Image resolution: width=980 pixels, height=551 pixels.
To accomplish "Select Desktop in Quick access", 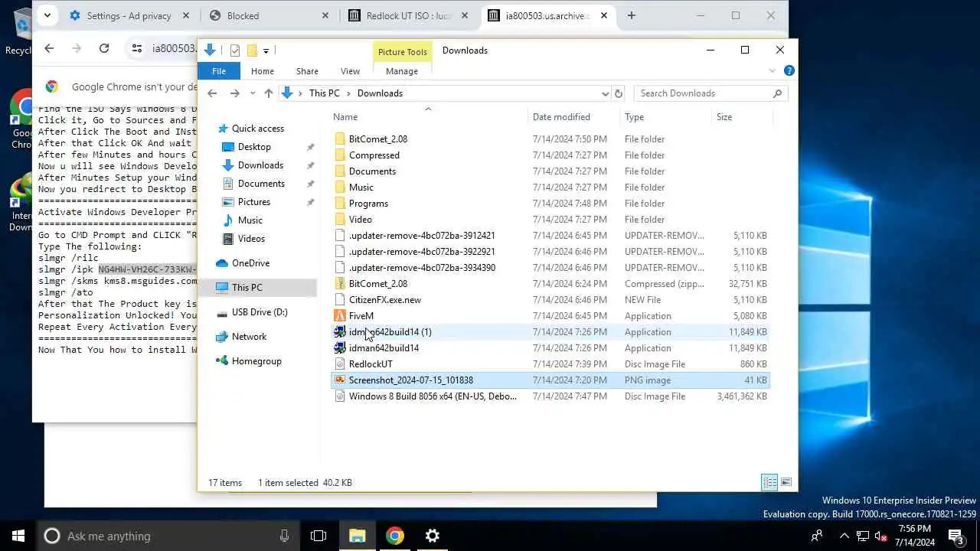I will (254, 147).
